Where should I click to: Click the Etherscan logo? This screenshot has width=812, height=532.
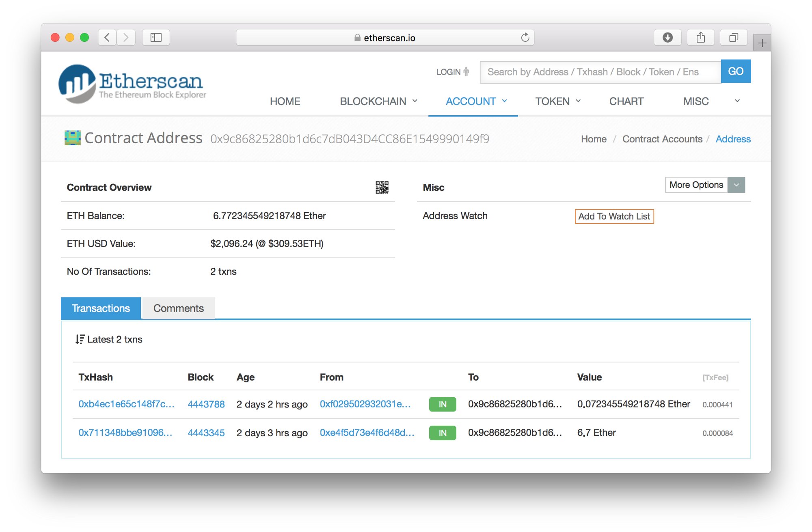coord(132,84)
